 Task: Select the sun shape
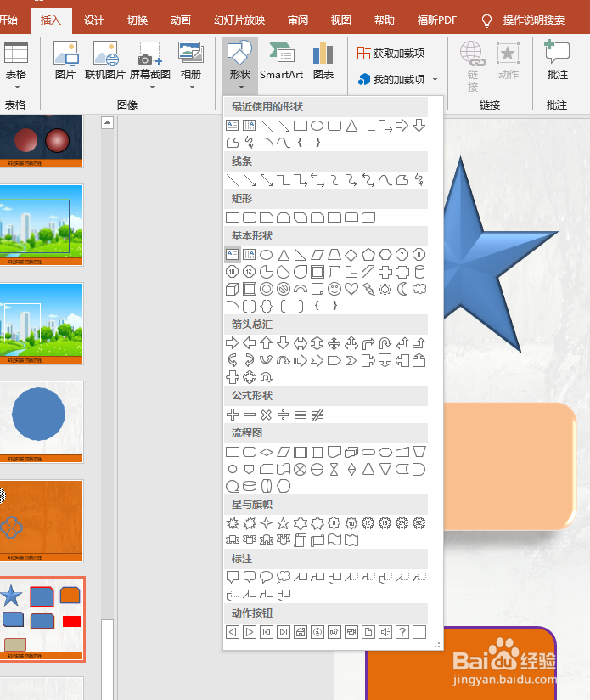coord(385,289)
